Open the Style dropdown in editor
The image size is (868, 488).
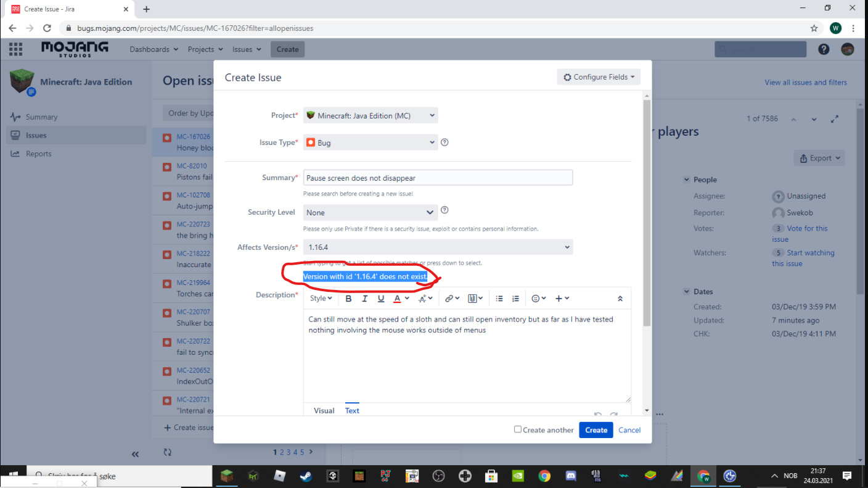321,299
